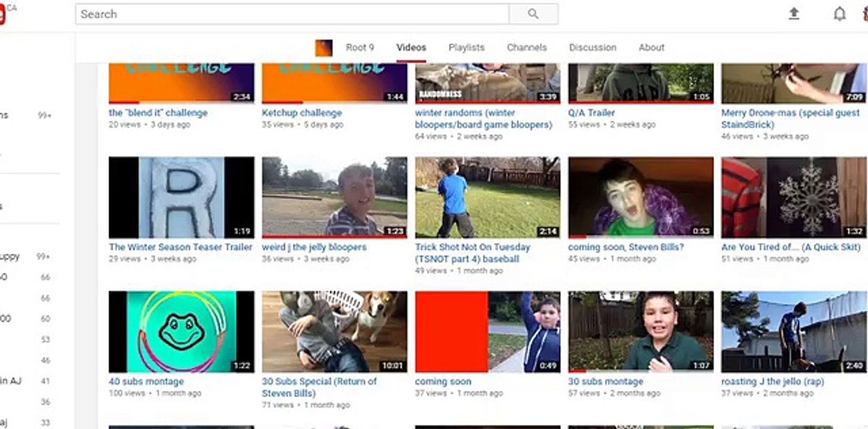Select the "45 views • 1 month ago" text
The height and width of the screenshot is (429, 868).
tap(612, 259)
